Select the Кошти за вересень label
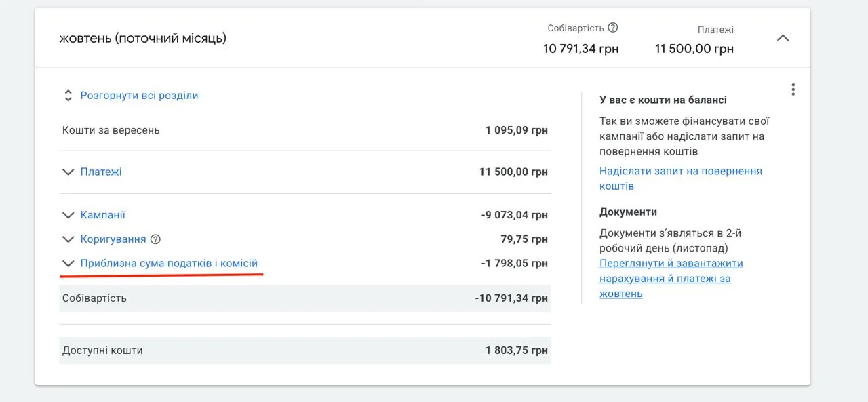 coord(111,130)
